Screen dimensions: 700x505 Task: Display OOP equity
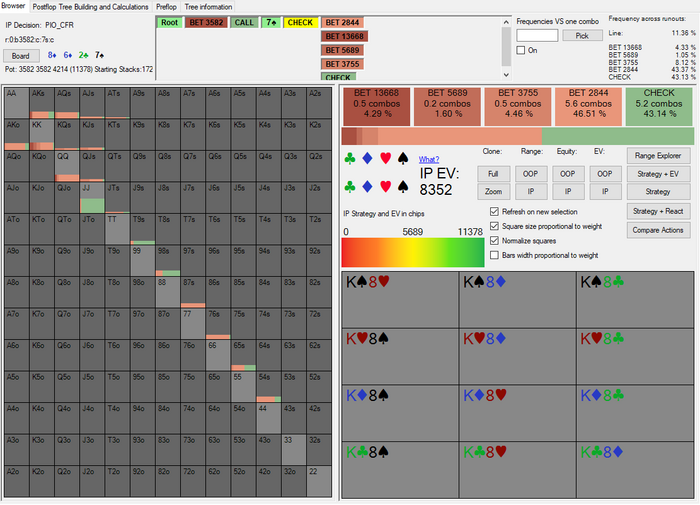click(568, 174)
